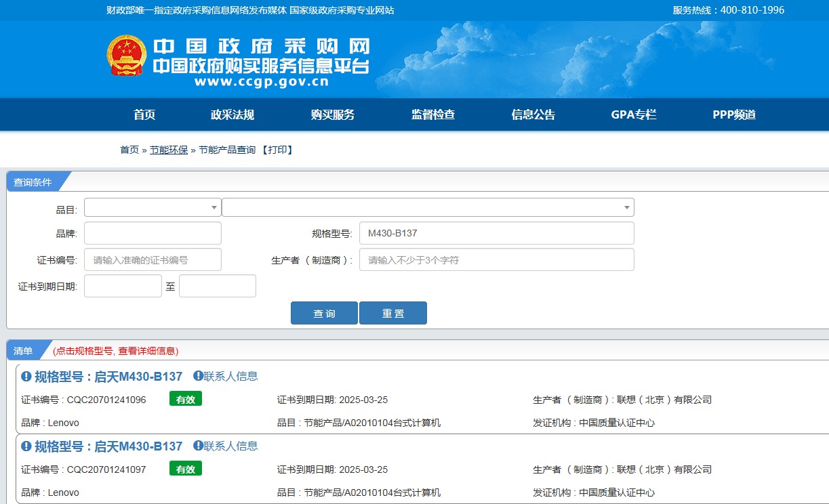Click the info icon beside first 联系人信息
Screen dimensions: 829x504
tap(198, 376)
